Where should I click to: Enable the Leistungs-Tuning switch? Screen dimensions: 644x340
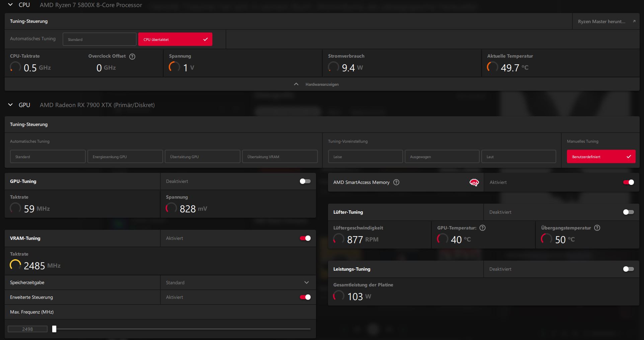pyautogui.click(x=629, y=269)
